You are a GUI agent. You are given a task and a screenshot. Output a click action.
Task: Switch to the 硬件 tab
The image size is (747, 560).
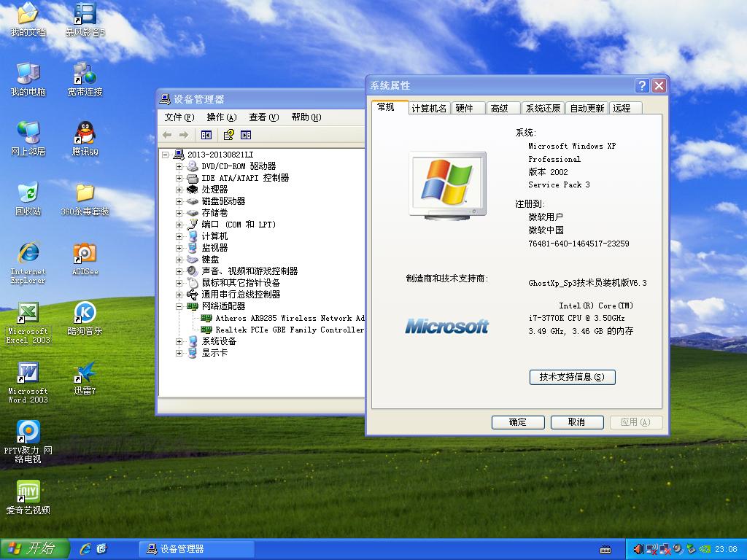[x=468, y=109]
